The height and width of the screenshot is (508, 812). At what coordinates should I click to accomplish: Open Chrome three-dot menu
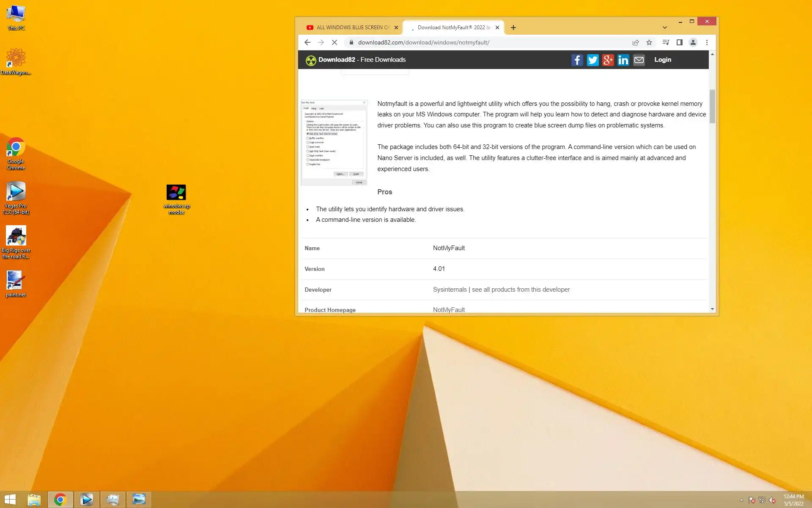pyautogui.click(x=707, y=42)
